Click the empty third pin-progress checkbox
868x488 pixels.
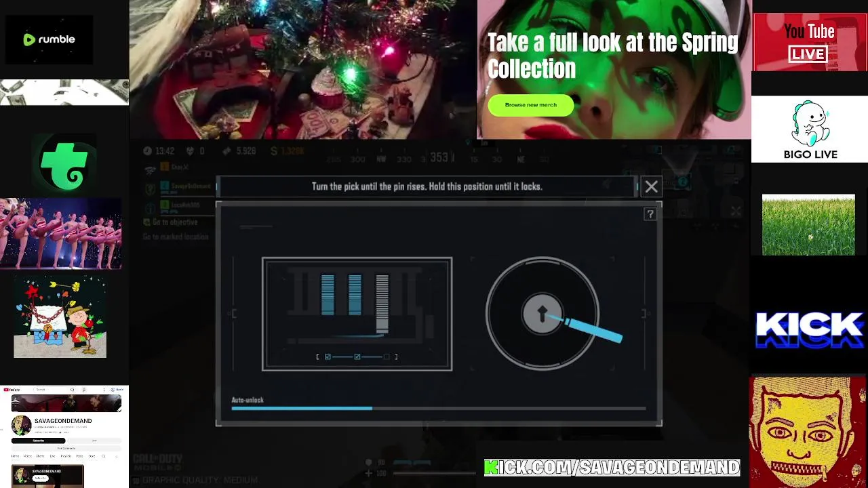point(387,357)
